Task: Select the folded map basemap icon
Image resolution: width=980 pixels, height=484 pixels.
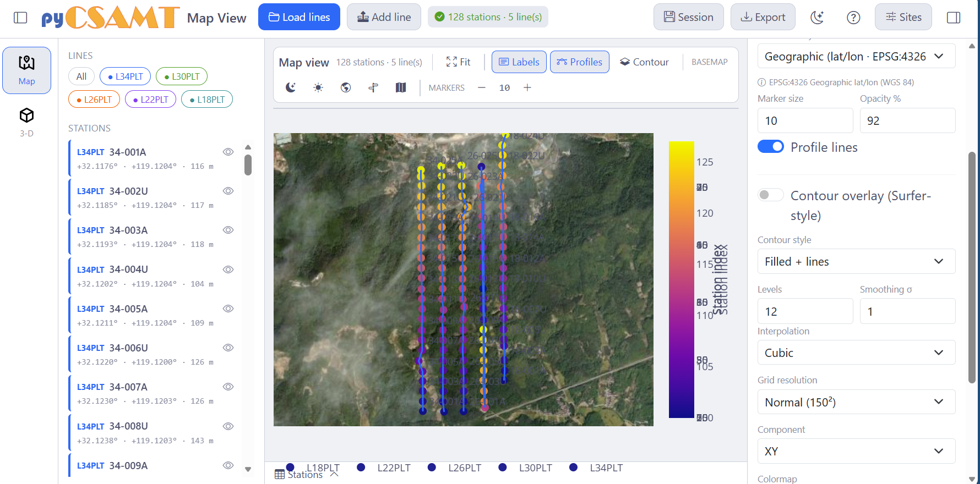Action: point(401,87)
